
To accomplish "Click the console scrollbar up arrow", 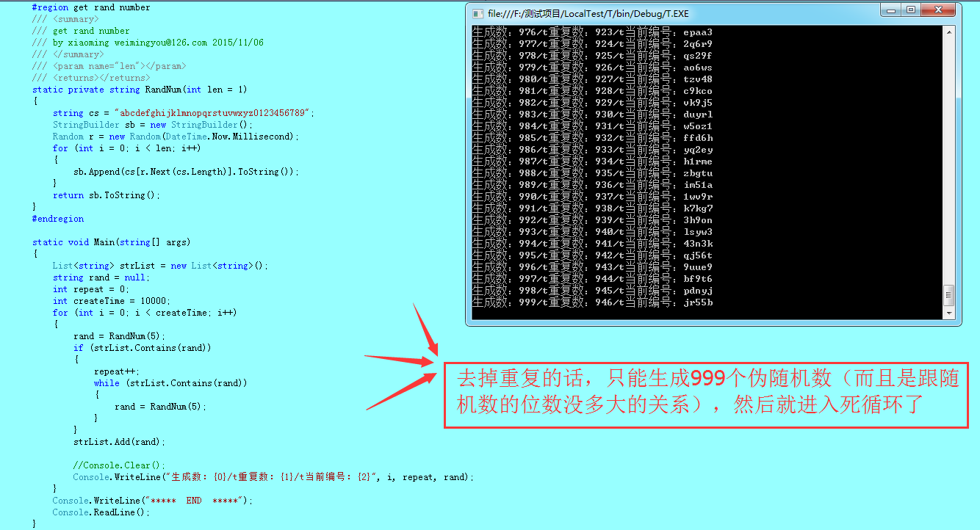I will [x=949, y=32].
